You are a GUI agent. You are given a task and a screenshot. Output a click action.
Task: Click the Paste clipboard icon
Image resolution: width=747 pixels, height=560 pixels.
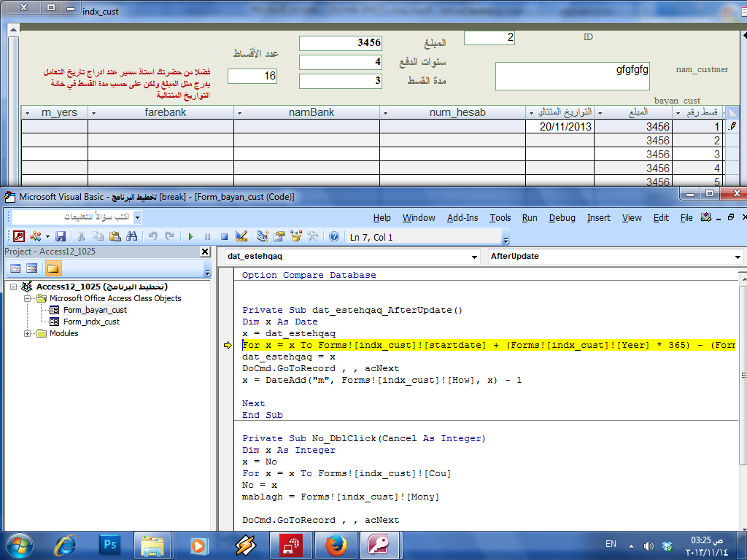coord(115,236)
